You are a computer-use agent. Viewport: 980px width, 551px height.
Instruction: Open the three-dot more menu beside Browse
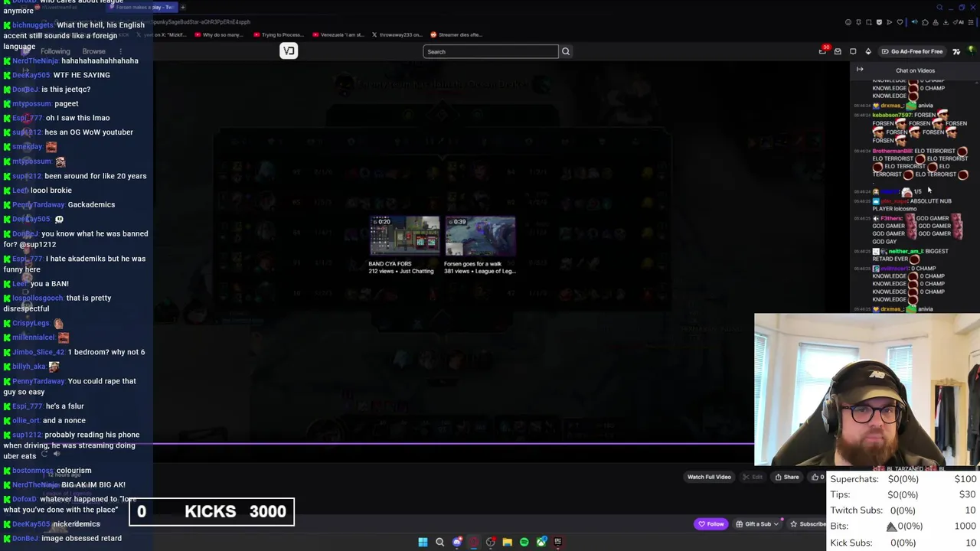[120, 51]
